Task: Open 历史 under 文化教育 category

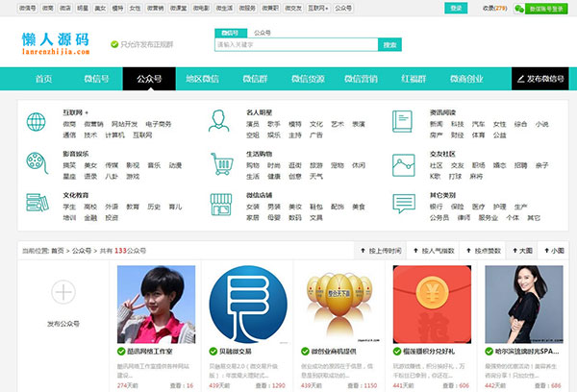Action: click(154, 207)
